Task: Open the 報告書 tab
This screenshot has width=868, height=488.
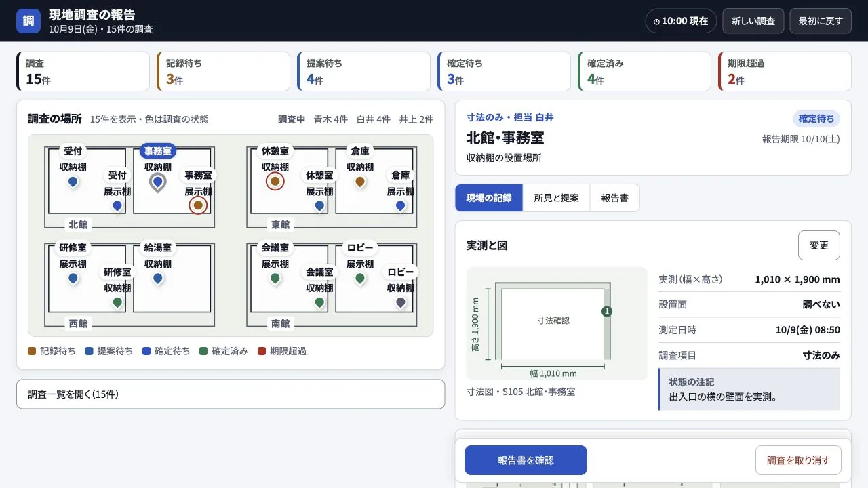Action: point(614,198)
